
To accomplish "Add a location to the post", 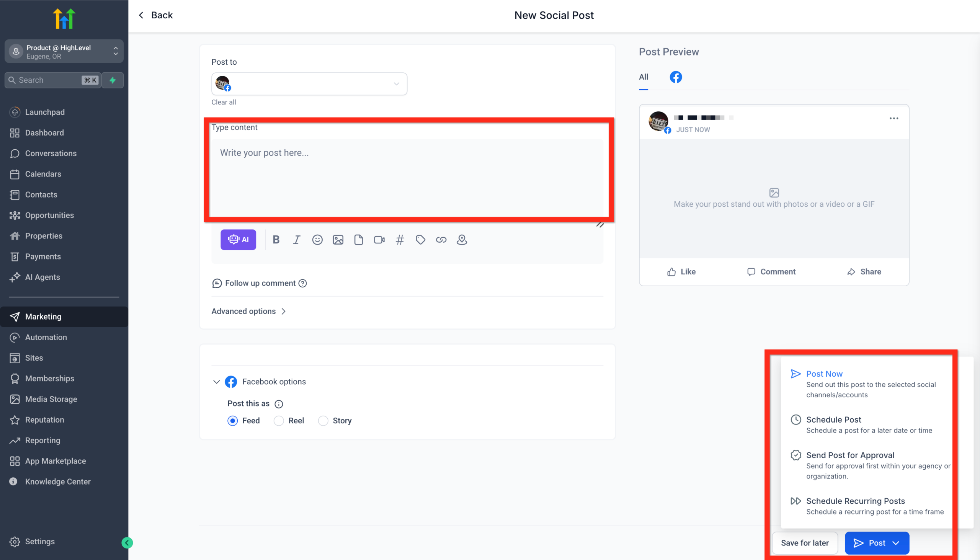I will (462, 240).
